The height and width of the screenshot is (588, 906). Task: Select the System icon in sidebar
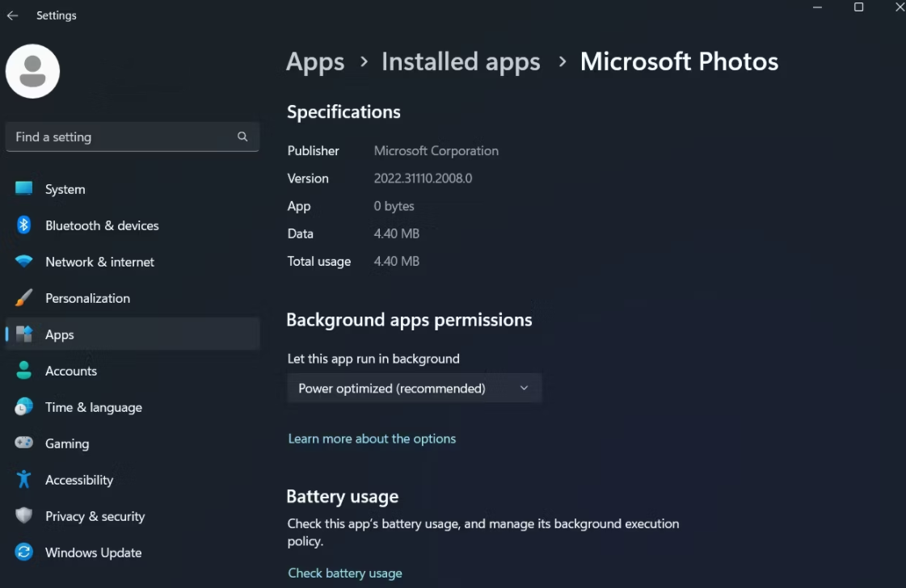[23, 188]
